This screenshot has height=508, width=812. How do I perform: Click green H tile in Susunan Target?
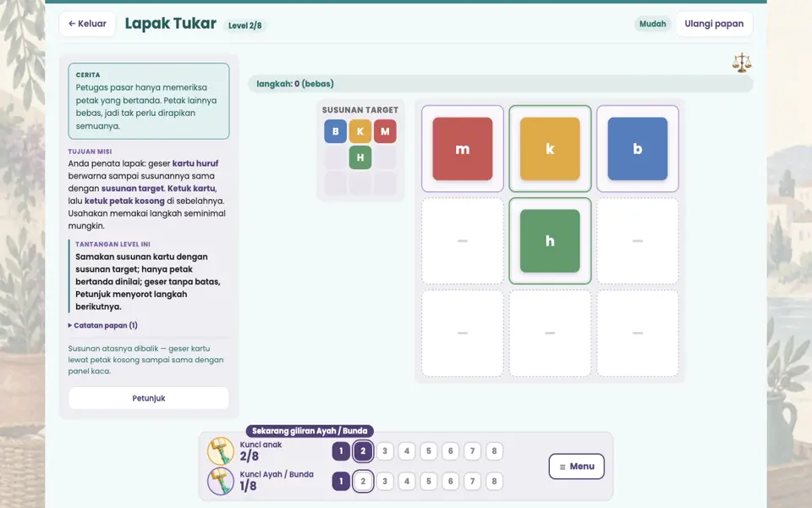(x=360, y=157)
